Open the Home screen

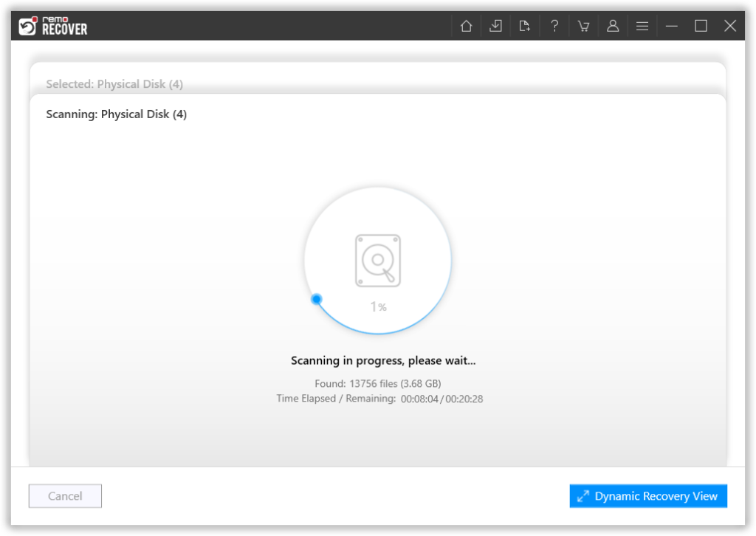pyautogui.click(x=466, y=25)
